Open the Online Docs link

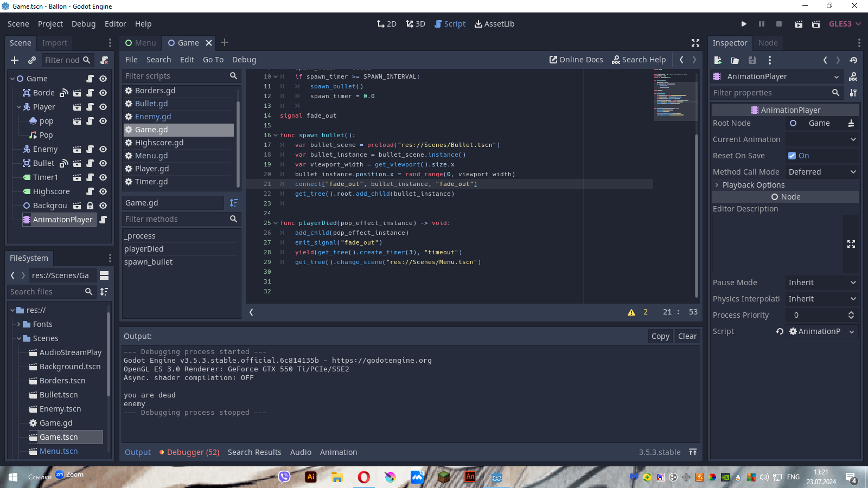tap(576, 60)
